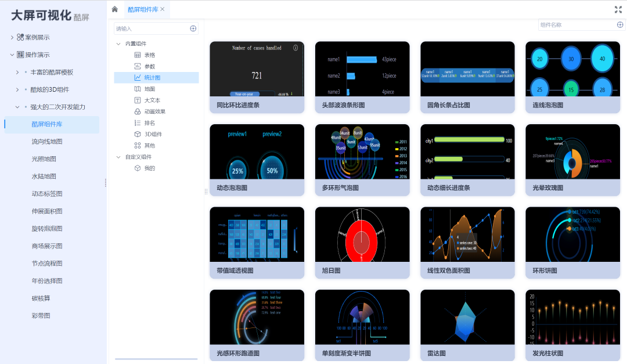Close the 酷屏组件库 tab
The height and width of the screenshot is (364, 627).
click(x=163, y=9)
